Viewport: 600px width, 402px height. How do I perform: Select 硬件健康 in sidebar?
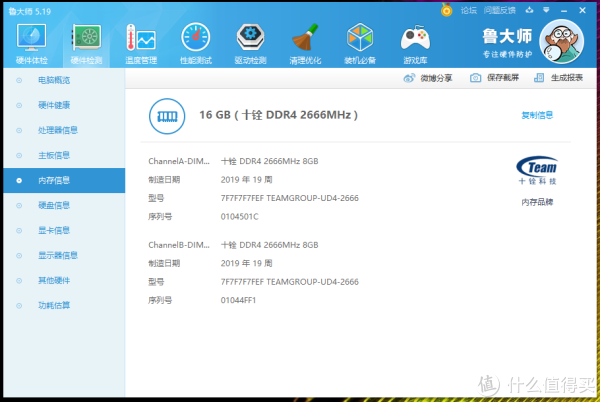pos(54,105)
